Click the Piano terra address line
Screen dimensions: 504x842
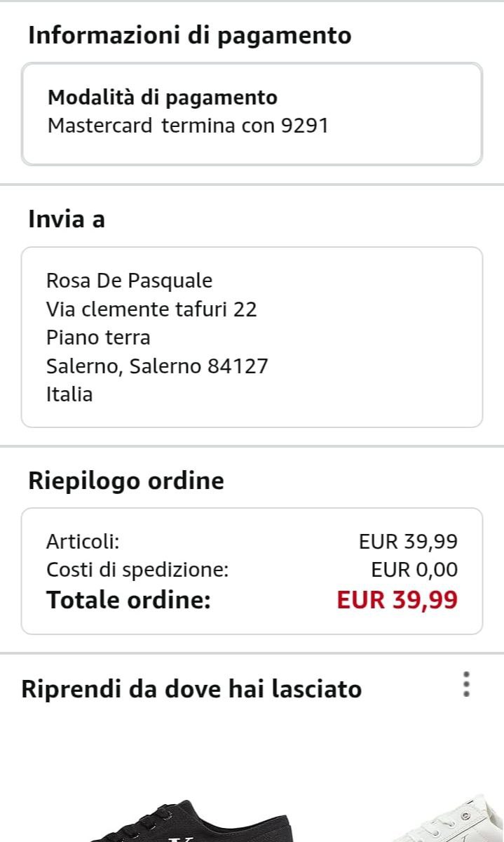98,338
